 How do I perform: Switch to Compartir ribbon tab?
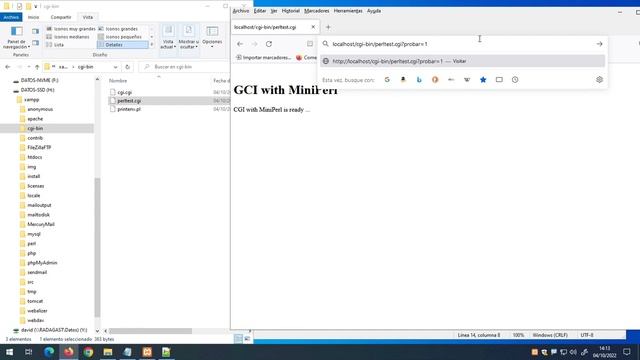tap(61, 17)
